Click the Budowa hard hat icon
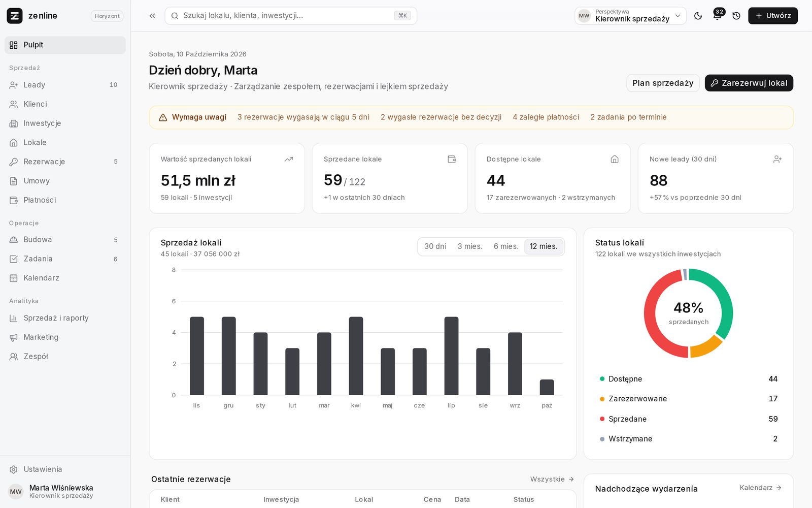The height and width of the screenshot is (508, 812). (14, 240)
